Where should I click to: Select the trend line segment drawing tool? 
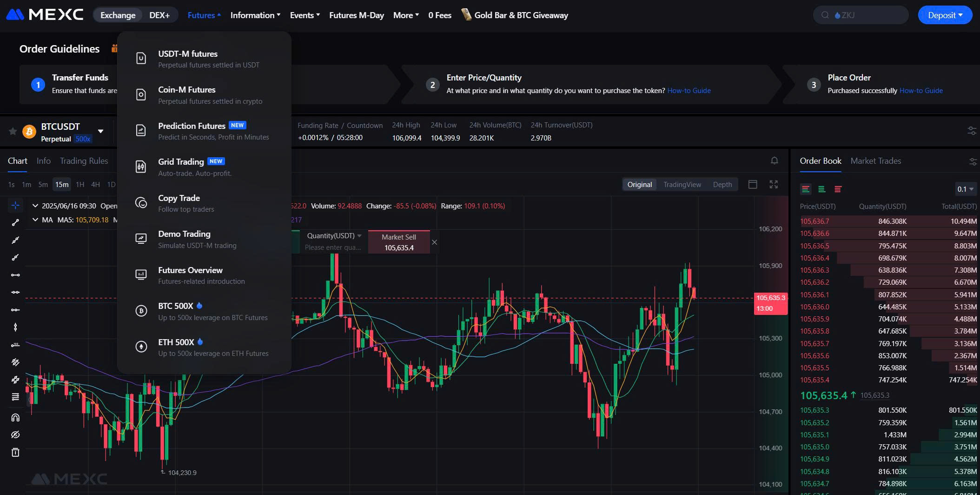tap(15, 222)
